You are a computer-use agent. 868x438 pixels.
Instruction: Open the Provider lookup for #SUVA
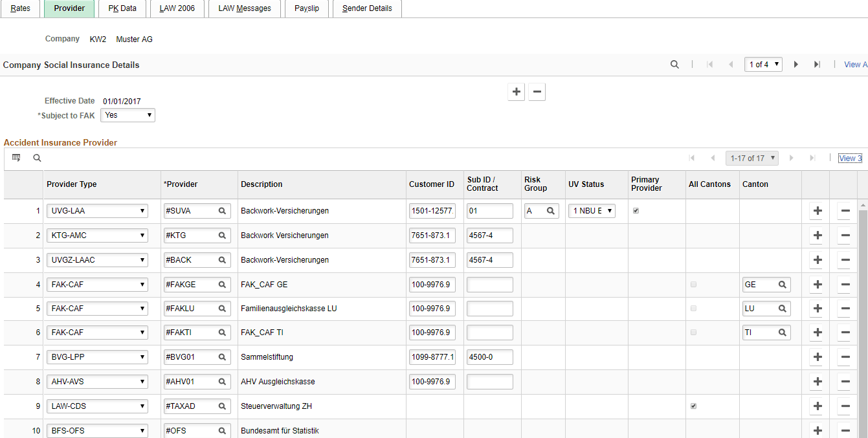tap(223, 210)
